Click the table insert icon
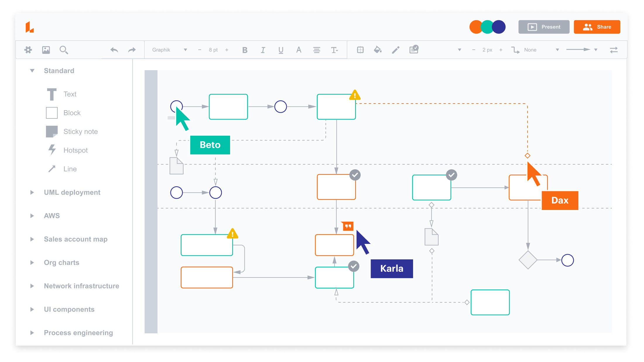The image size is (644, 362). pyautogui.click(x=360, y=49)
